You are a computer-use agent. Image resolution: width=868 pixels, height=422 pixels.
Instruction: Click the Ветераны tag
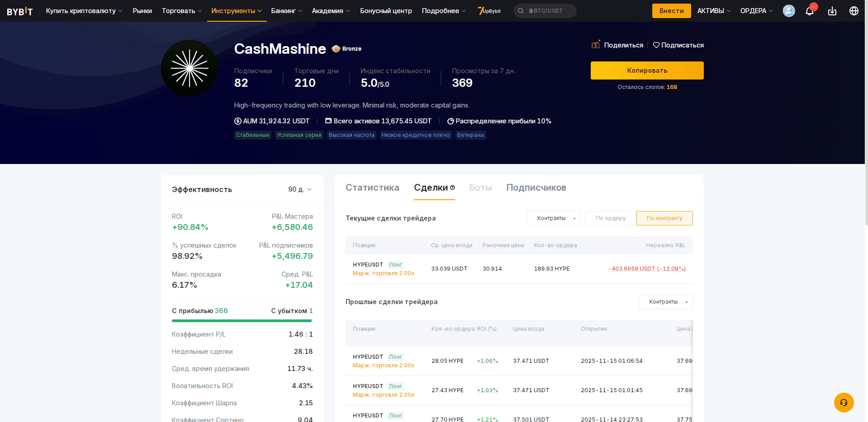470,135
